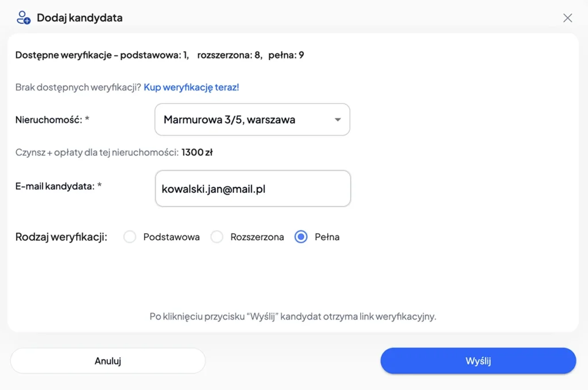Select the Podstawowa verification radio button
Screen dimensions: 588x390
coord(130,237)
